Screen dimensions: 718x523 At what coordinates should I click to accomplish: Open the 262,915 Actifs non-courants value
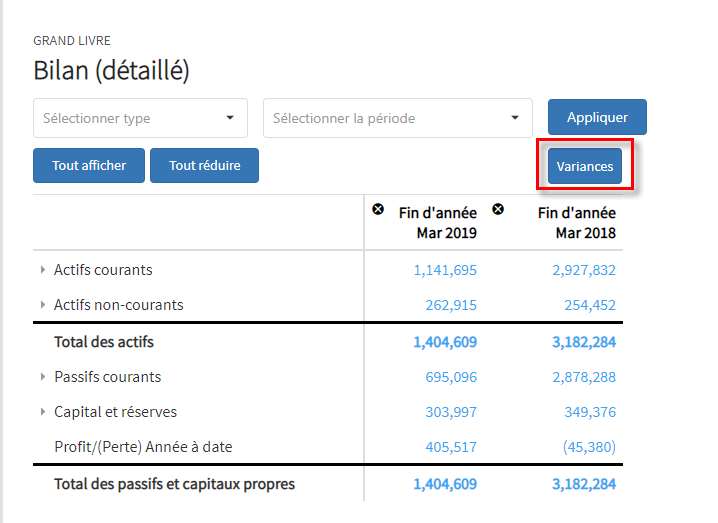click(451, 305)
